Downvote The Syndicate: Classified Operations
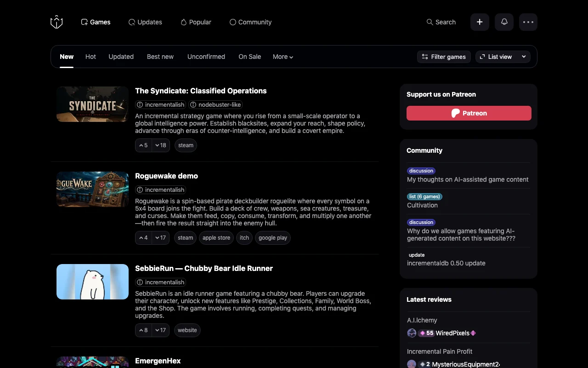Viewport: 588px width, 368px height. coord(161,145)
